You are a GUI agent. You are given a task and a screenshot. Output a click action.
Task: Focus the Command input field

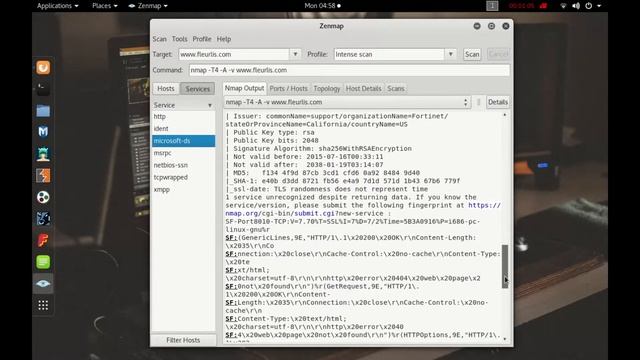(x=349, y=70)
